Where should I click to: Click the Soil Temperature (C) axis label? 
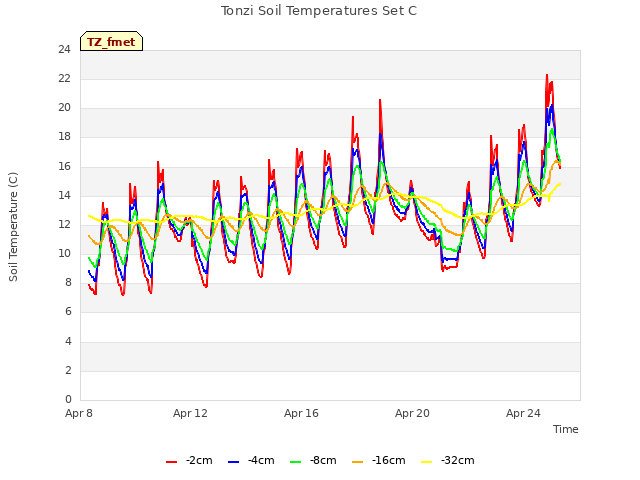click(x=13, y=227)
